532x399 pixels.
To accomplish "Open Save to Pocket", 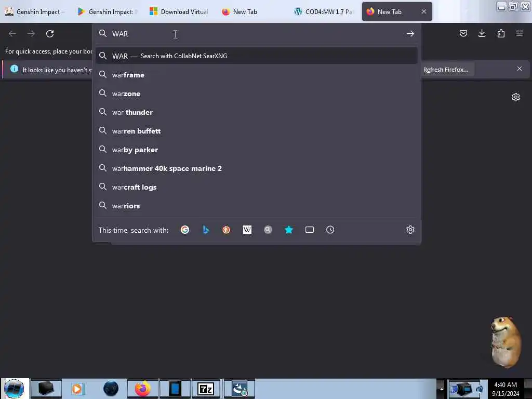I will click(x=463, y=33).
